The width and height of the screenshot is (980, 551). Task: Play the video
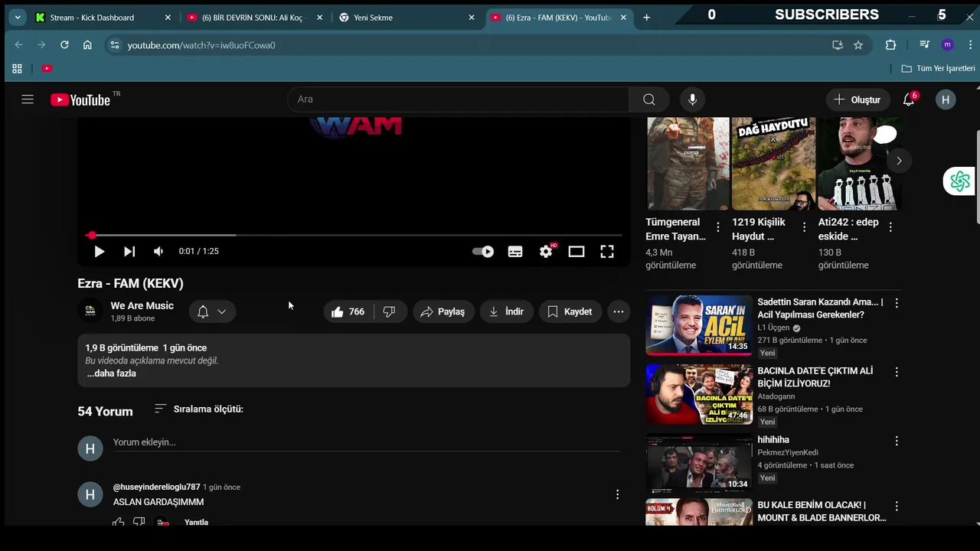click(99, 251)
